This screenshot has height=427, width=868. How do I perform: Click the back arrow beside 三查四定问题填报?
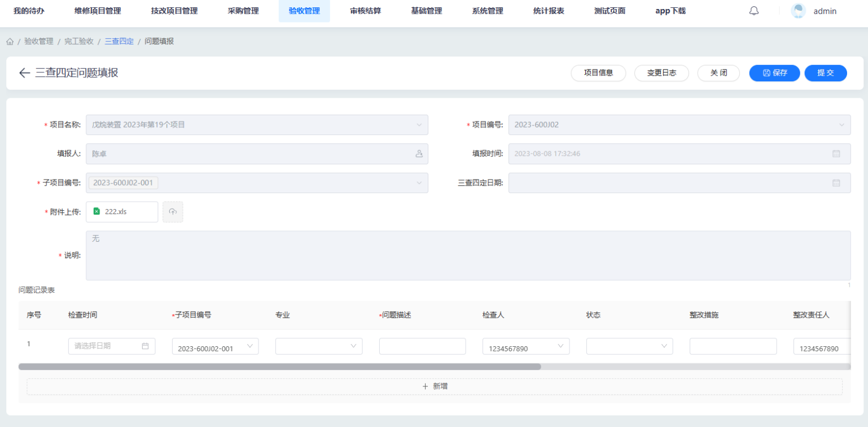[24, 73]
